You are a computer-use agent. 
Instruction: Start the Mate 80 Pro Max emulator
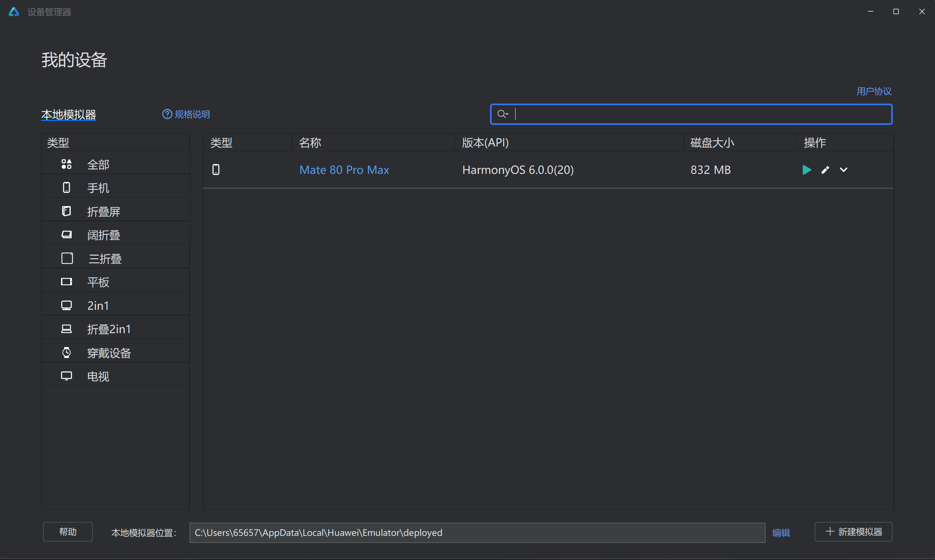coord(807,170)
